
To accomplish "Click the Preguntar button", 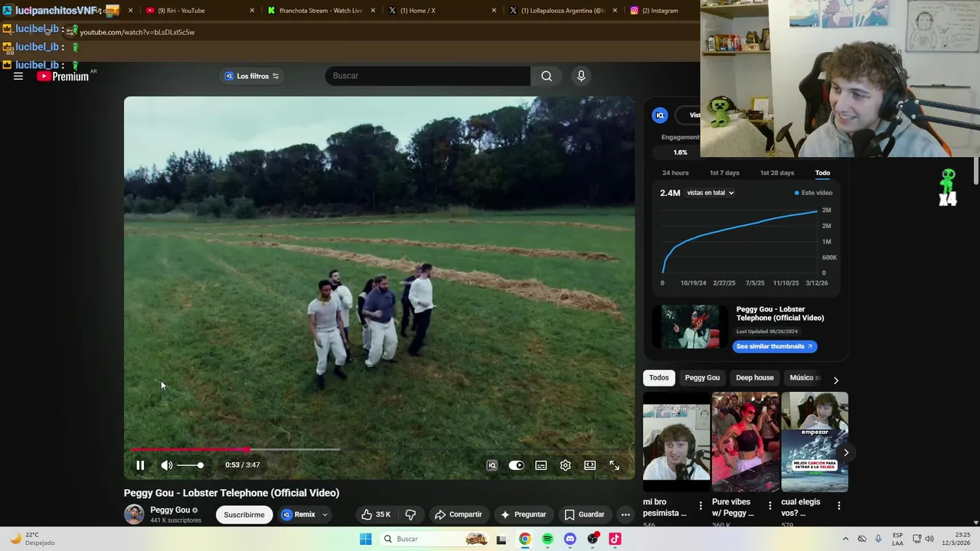I will point(523,514).
